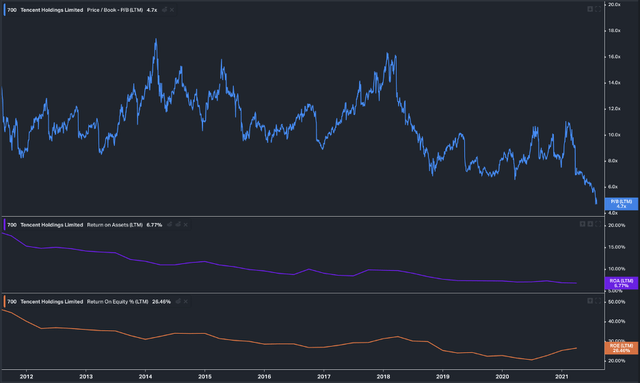Click the 8.0x label on the P/B axis

pyautogui.click(x=614, y=161)
